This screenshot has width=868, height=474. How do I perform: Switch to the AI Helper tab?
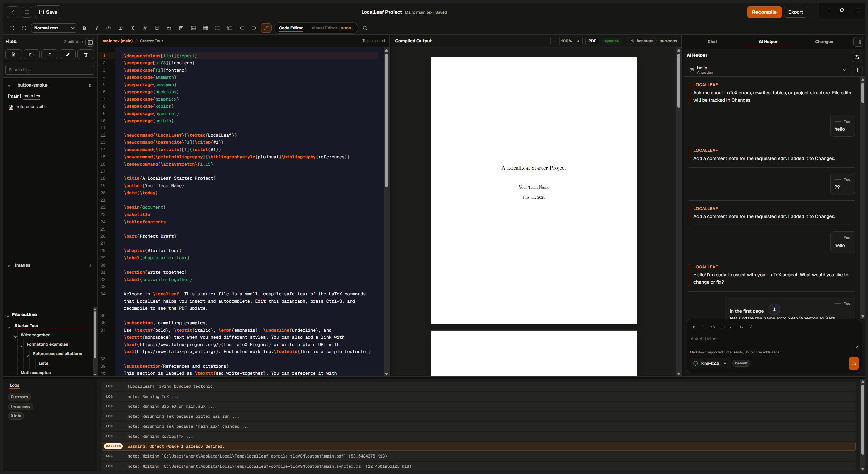pyautogui.click(x=768, y=42)
